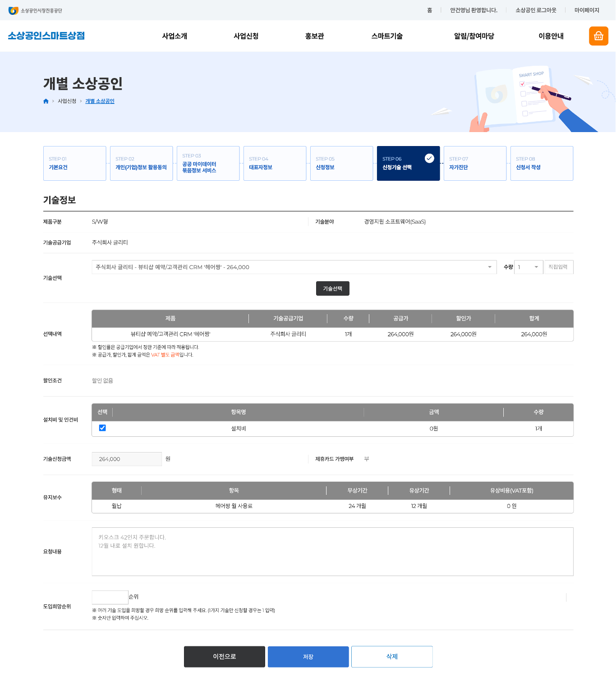
Task: Click the home icon in the breadcrumb
Action: coord(46,101)
